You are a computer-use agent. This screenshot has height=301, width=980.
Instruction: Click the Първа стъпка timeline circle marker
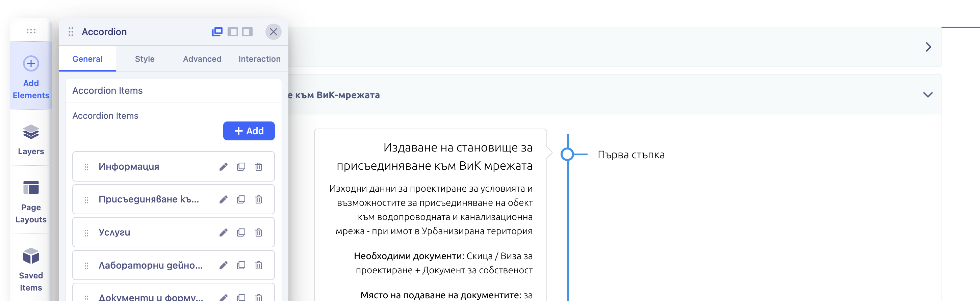pyautogui.click(x=567, y=154)
